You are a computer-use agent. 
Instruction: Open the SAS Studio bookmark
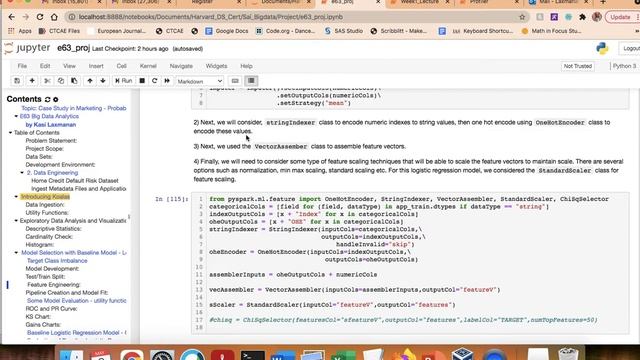click(x=343, y=31)
